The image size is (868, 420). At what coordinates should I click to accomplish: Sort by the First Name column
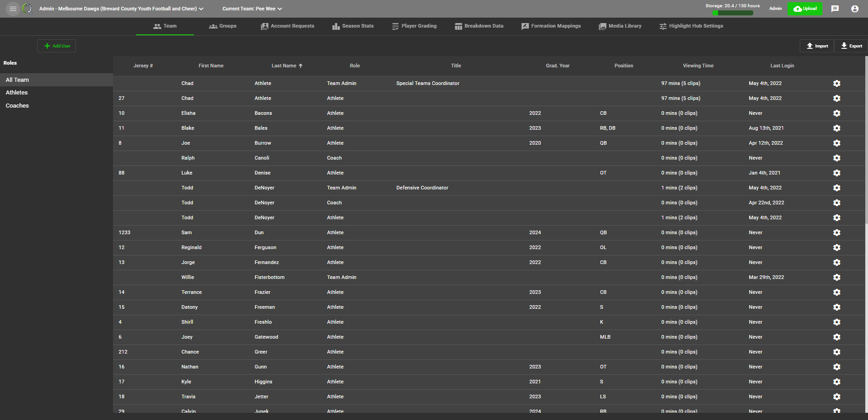[x=211, y=66]
